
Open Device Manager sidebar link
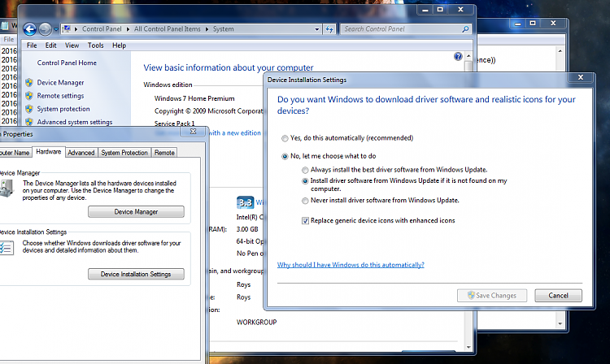60,82
